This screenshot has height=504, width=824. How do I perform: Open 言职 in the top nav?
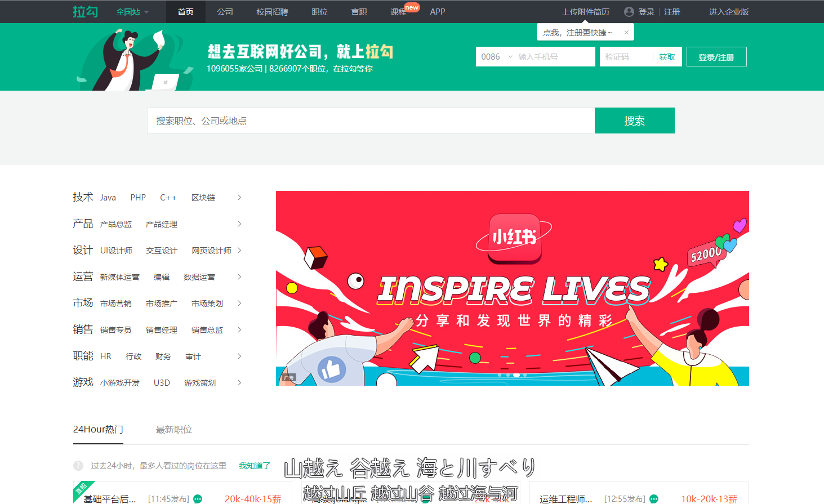pos(359,12)
